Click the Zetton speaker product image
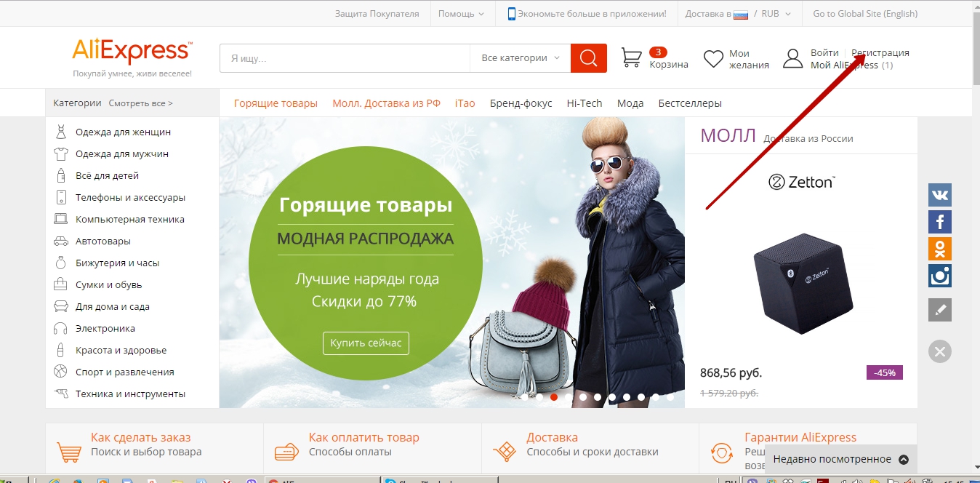 [x=802, y=284]
